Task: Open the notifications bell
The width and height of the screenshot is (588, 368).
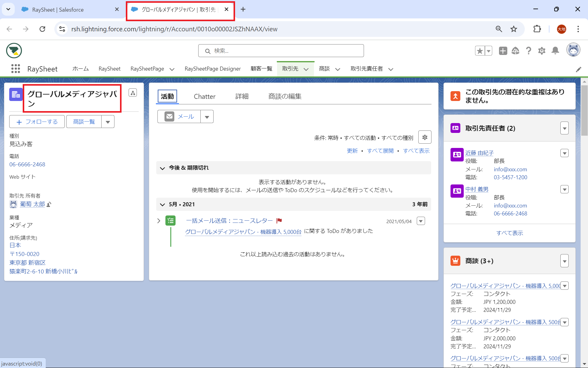Action: [555, 51]
